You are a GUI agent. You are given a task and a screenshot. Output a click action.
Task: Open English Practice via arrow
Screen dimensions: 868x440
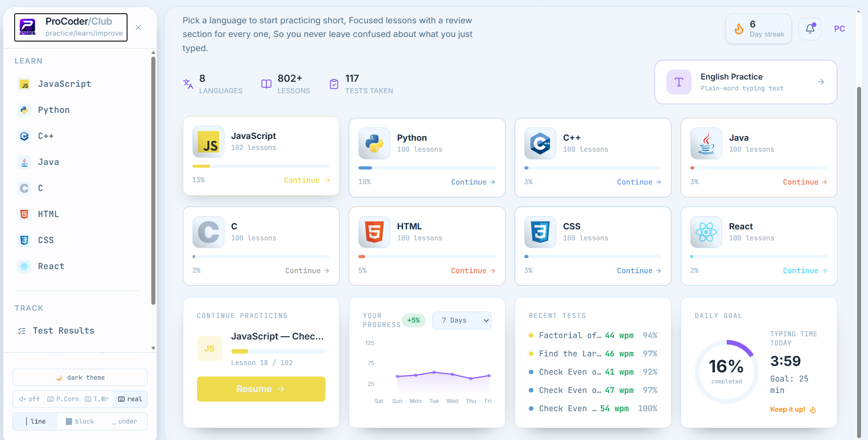pyautogui.click(x=821, y=82)
